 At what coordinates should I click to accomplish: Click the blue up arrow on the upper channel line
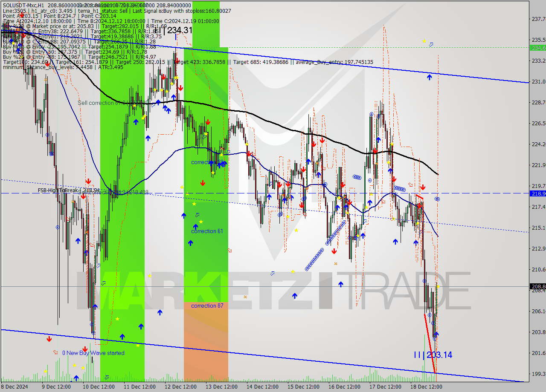(429, 77)
